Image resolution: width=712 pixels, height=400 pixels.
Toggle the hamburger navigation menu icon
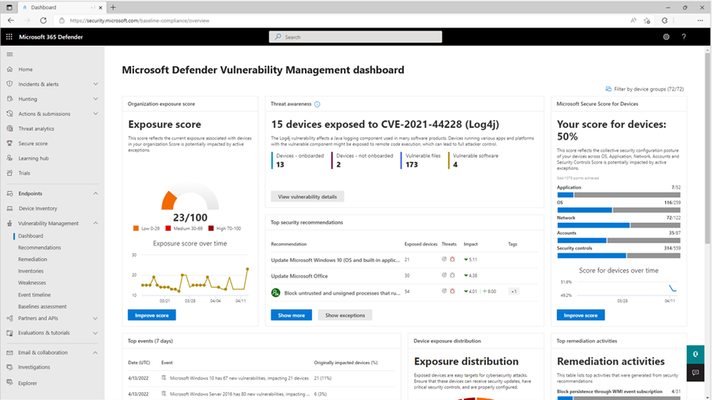click(10, 54)
